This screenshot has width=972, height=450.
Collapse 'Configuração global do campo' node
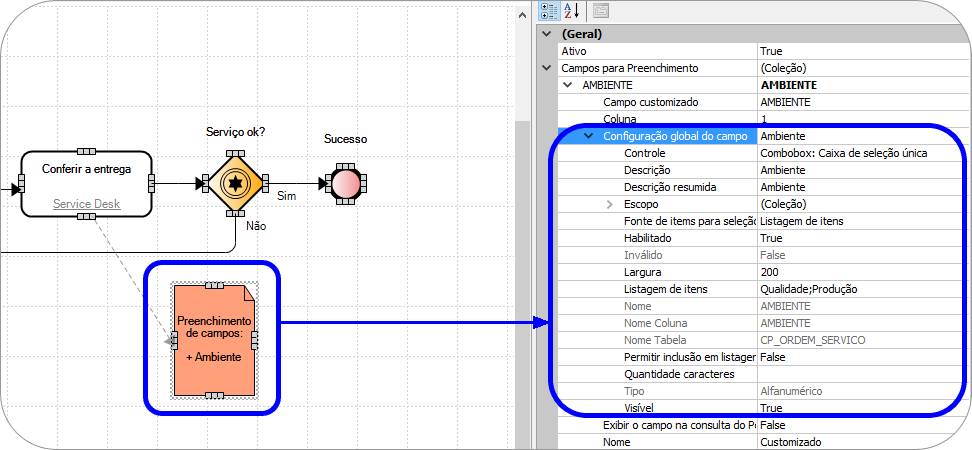(x=589, y=136)
